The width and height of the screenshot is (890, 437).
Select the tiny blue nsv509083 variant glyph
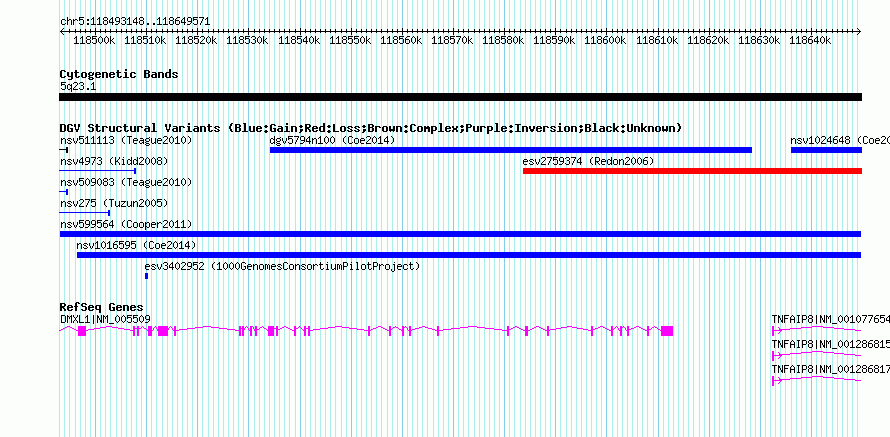(x=64, y=192)
